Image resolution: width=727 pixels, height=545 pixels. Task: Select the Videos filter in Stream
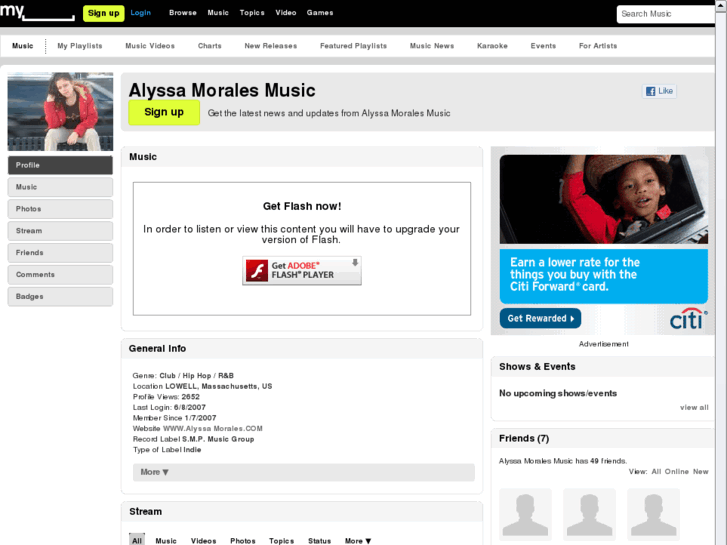[204, 541]
